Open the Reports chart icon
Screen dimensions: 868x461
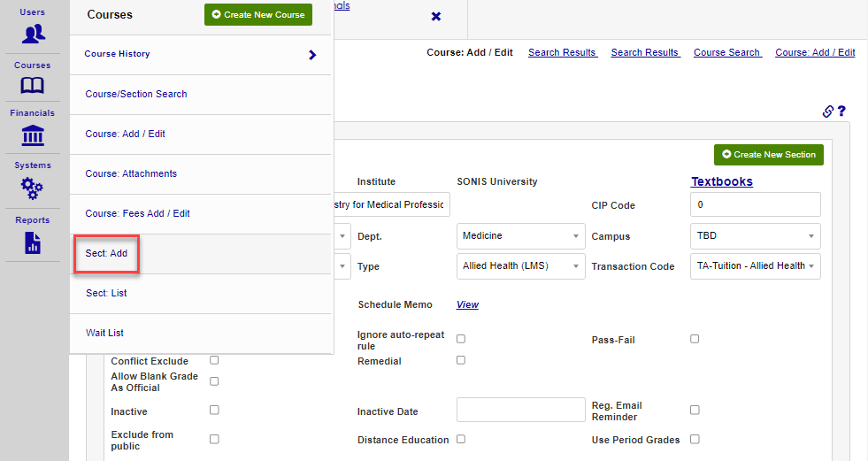click(33, 242)
